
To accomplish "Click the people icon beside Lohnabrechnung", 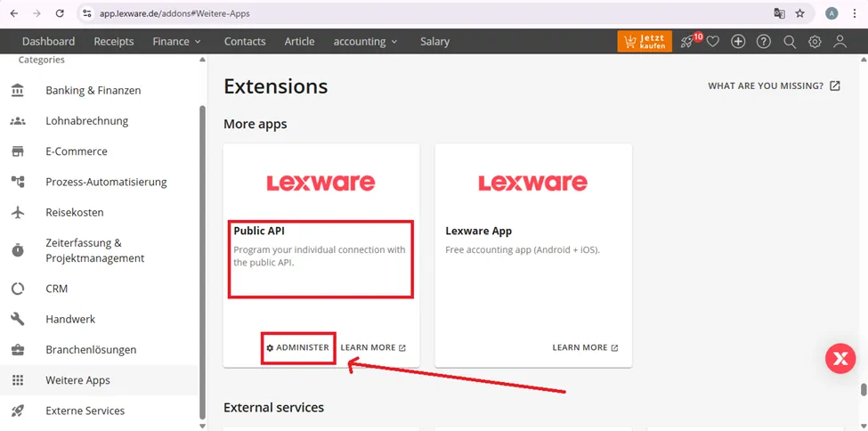I will [x=18, y=121].
